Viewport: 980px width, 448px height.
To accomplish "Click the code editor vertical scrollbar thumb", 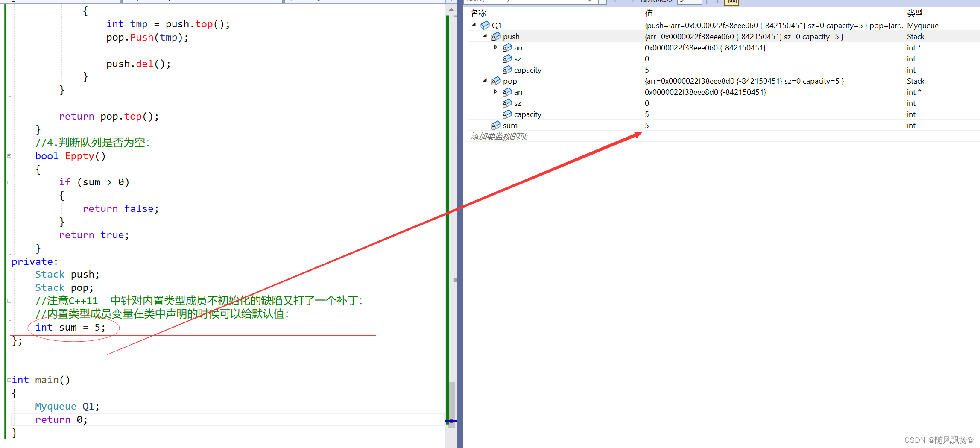I will point(452,404).
